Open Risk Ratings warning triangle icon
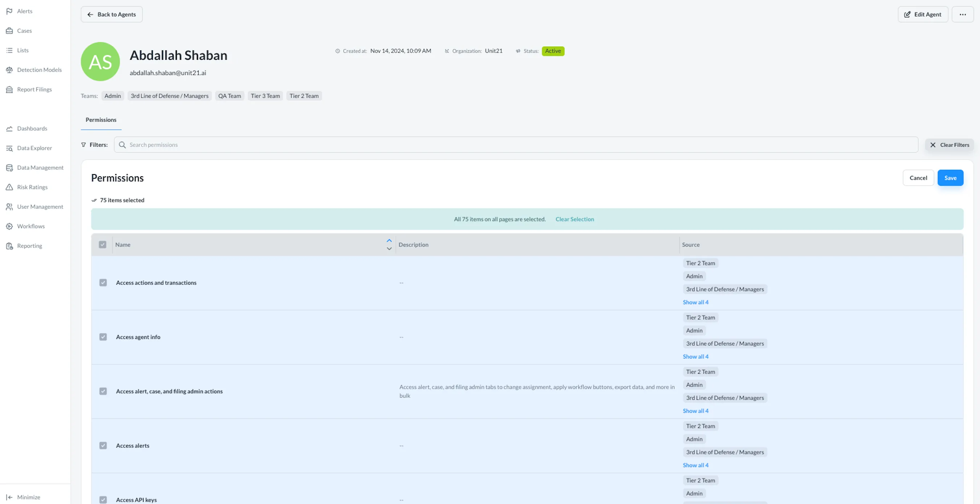 (x=9, y=187)
